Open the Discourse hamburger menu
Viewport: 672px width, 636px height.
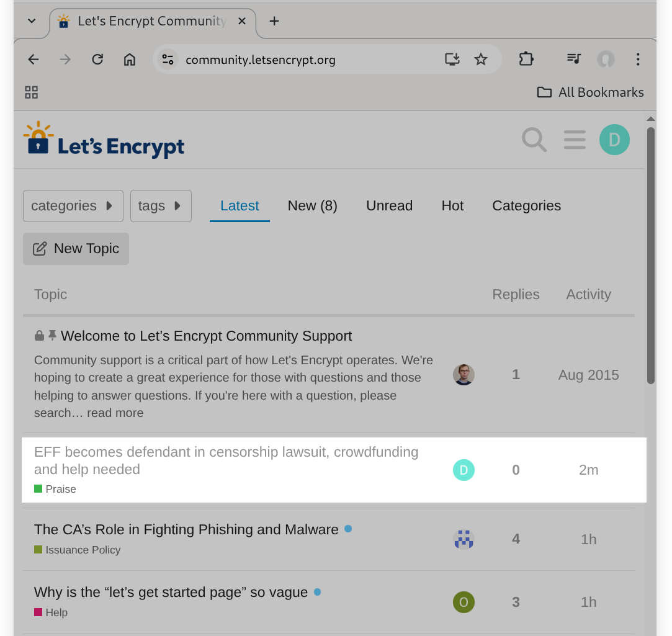pyautogui.click(x=575, y=140)
